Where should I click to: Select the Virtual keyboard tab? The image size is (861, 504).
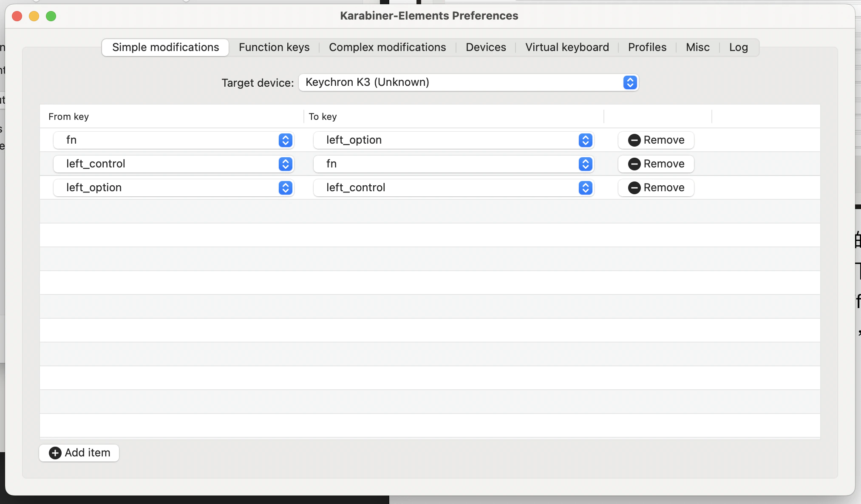(567, 47)
